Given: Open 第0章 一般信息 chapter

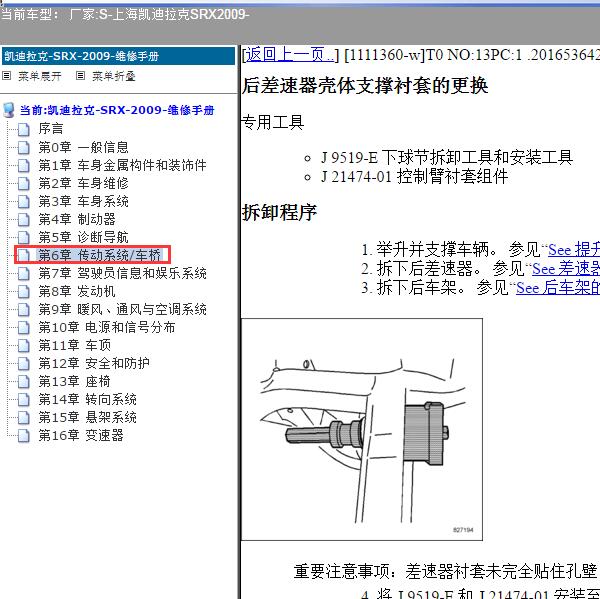Looking at the screenshot, I should click(83, 147).
